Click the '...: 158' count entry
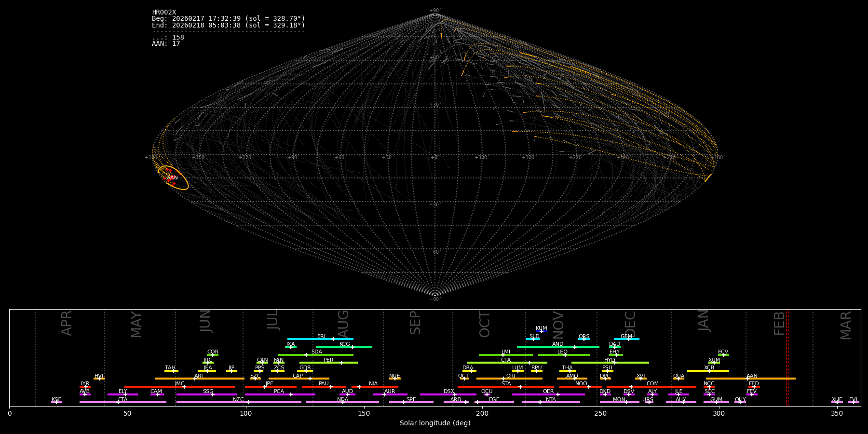 (x=168, y=37)
